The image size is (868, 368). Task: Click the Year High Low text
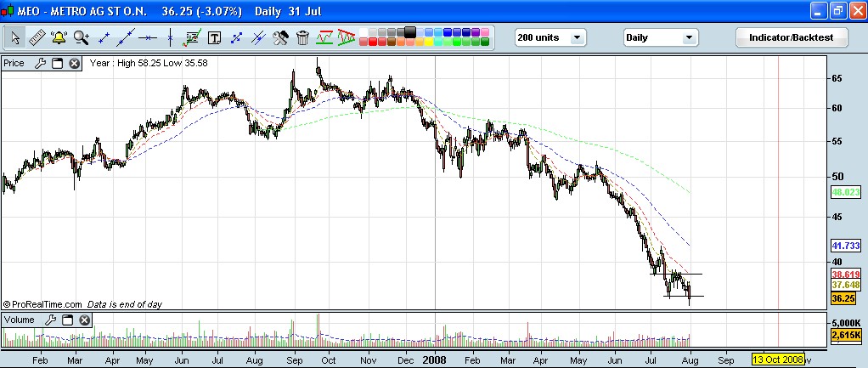tap(149, 63)
